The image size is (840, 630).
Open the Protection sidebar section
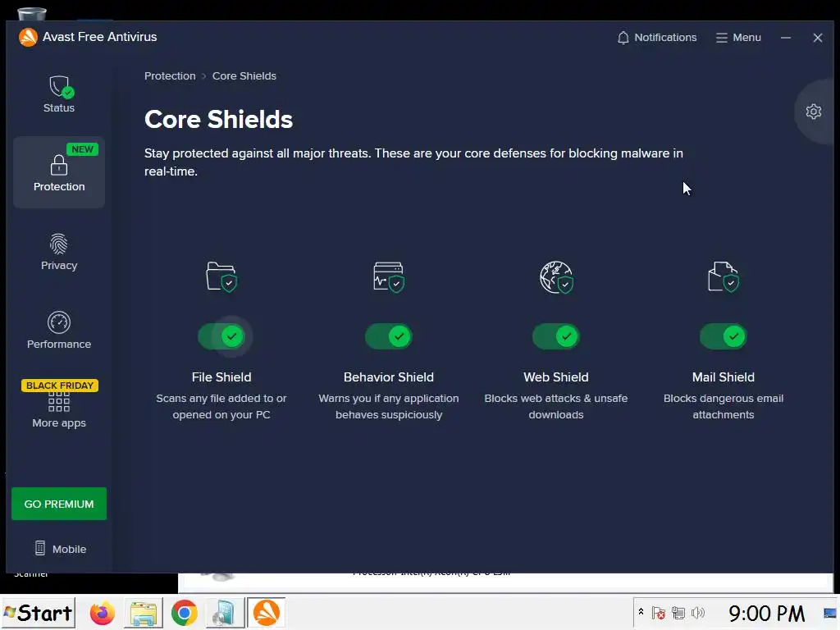[59, 172]
